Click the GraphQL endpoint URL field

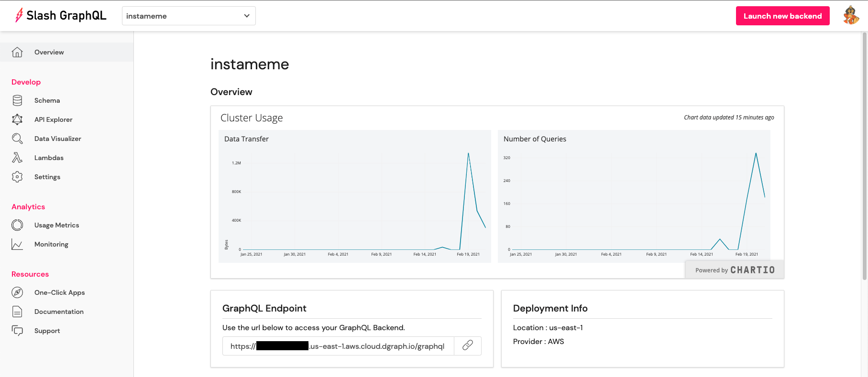[338, 346]
